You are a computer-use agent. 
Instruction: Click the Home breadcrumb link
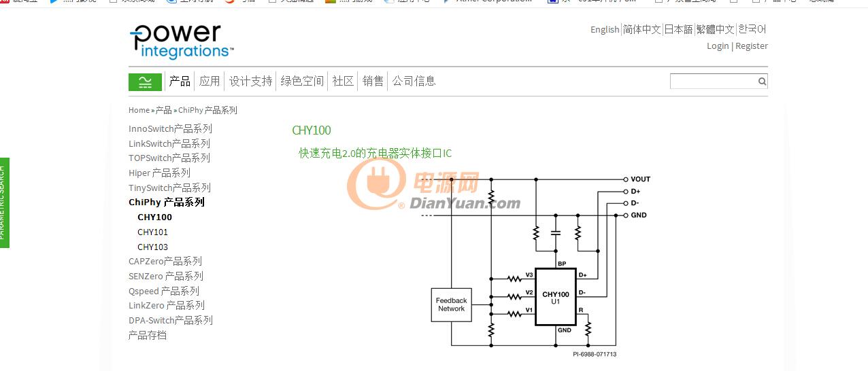[139, 110]
